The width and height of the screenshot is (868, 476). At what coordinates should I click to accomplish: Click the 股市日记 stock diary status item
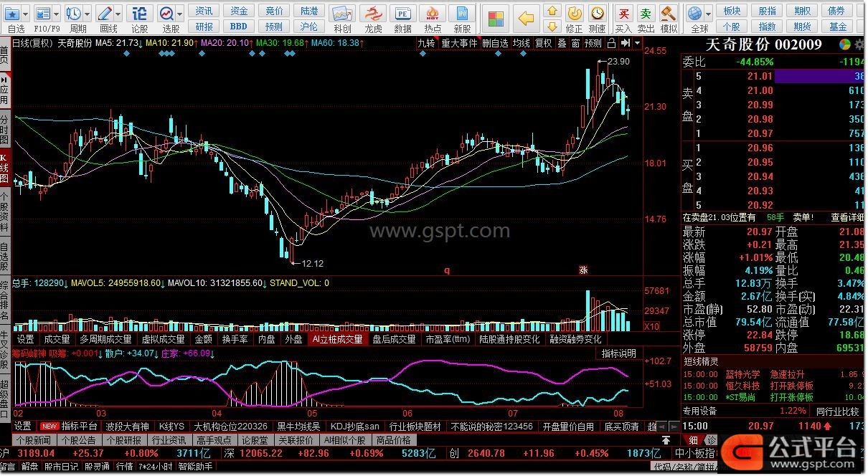click(x=61, y=467)
